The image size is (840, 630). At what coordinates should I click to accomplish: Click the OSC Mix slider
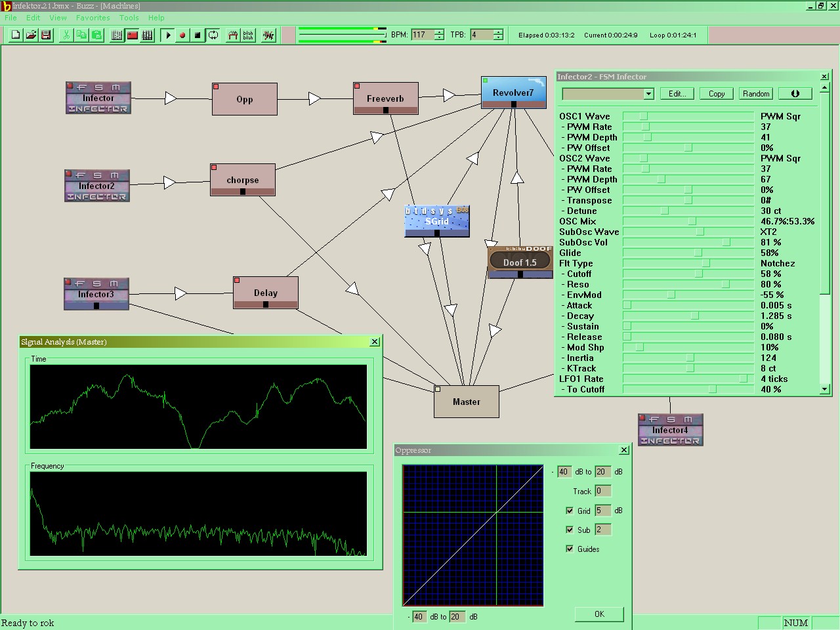coord(688,221)
